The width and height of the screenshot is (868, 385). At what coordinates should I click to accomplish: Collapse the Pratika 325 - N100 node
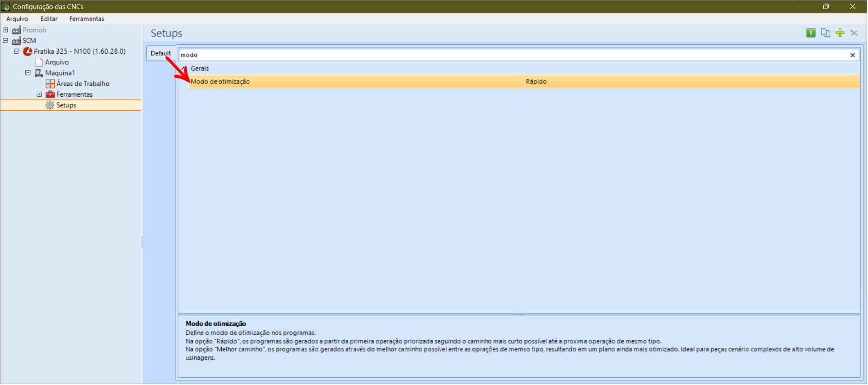[x=17, y=52]
